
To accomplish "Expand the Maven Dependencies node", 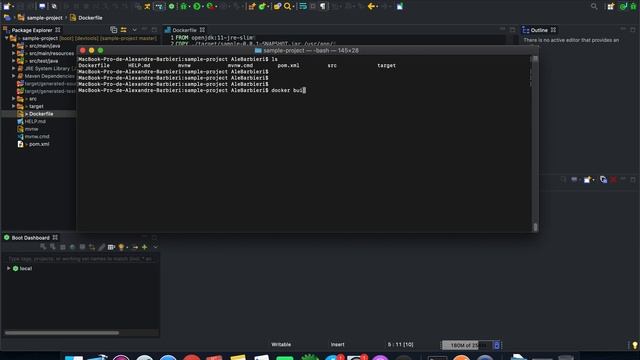I will coord(13,76).
